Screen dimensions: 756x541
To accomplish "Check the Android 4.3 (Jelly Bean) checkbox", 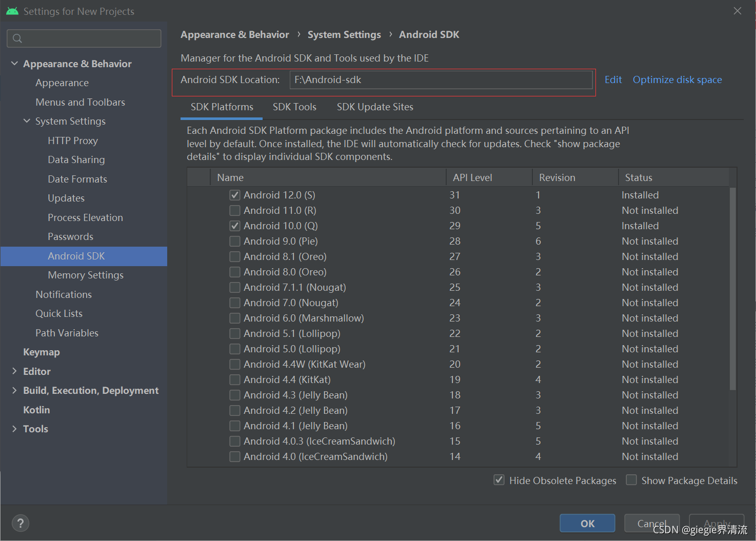I will (235, 395).
